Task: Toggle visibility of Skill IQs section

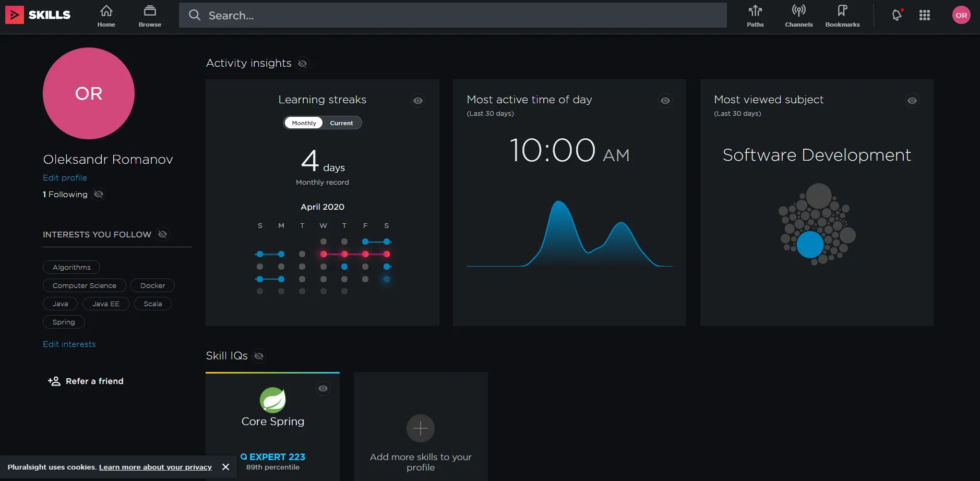Action: 259,356
